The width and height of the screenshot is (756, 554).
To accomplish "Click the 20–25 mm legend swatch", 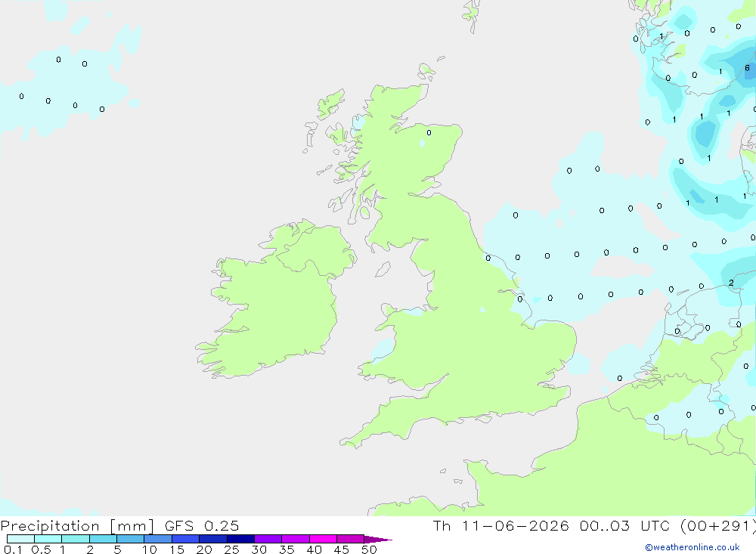I will pyautogui.click(x=213, y=539).
